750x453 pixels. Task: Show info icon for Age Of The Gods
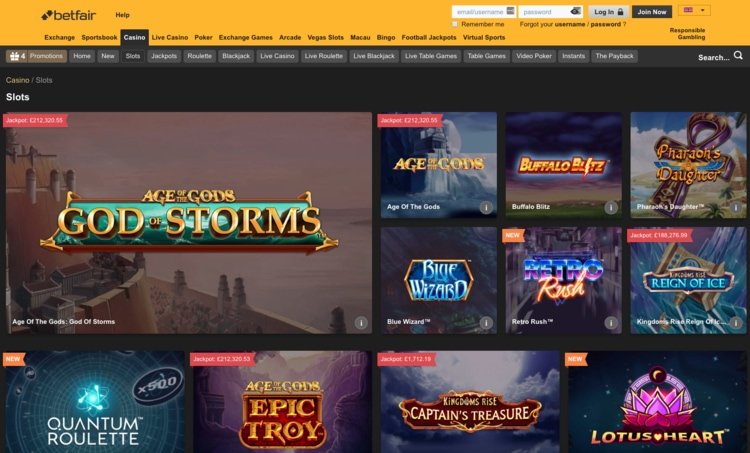click(486, 208)
